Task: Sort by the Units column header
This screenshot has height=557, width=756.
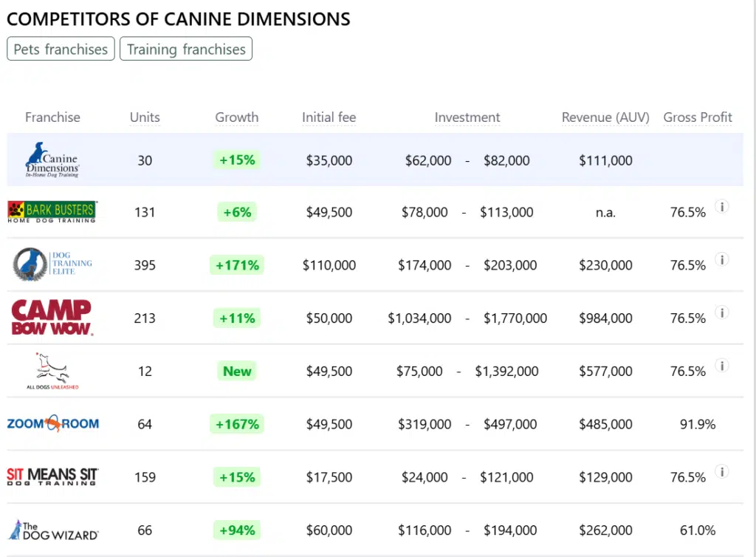Action: [145, 117]
